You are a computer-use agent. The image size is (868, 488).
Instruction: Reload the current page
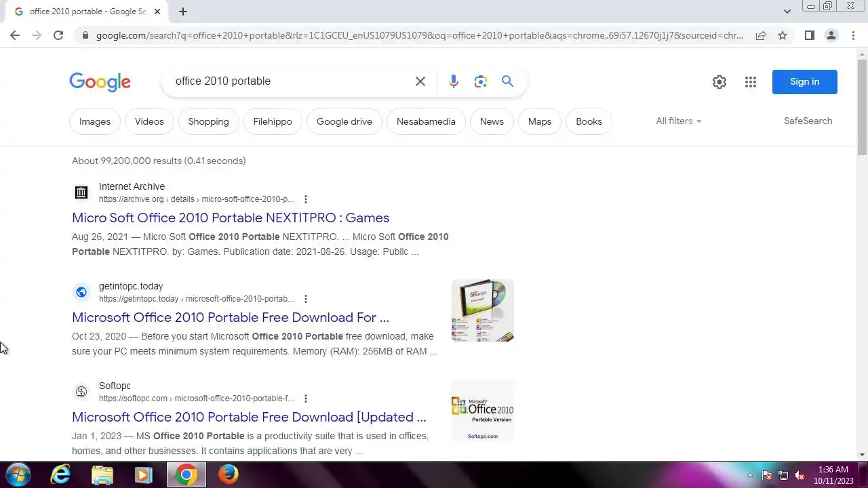click(58, 35)
